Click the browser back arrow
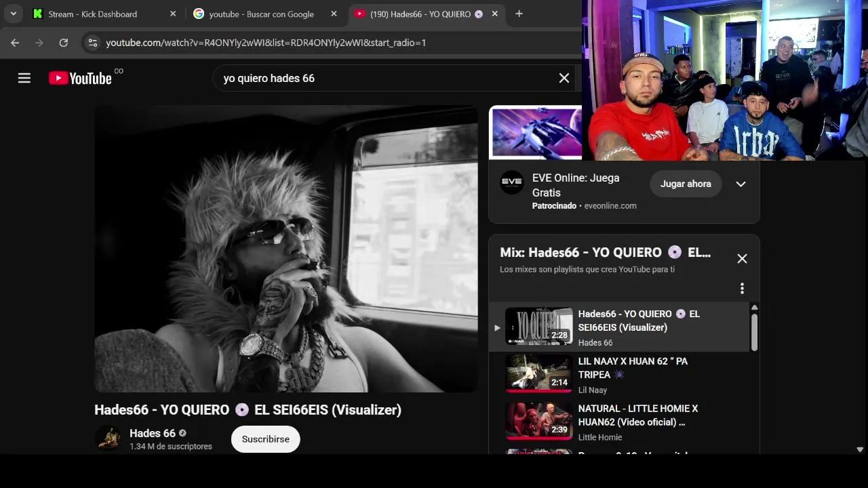This screenshot has width=868, height=488. point(15,43)
